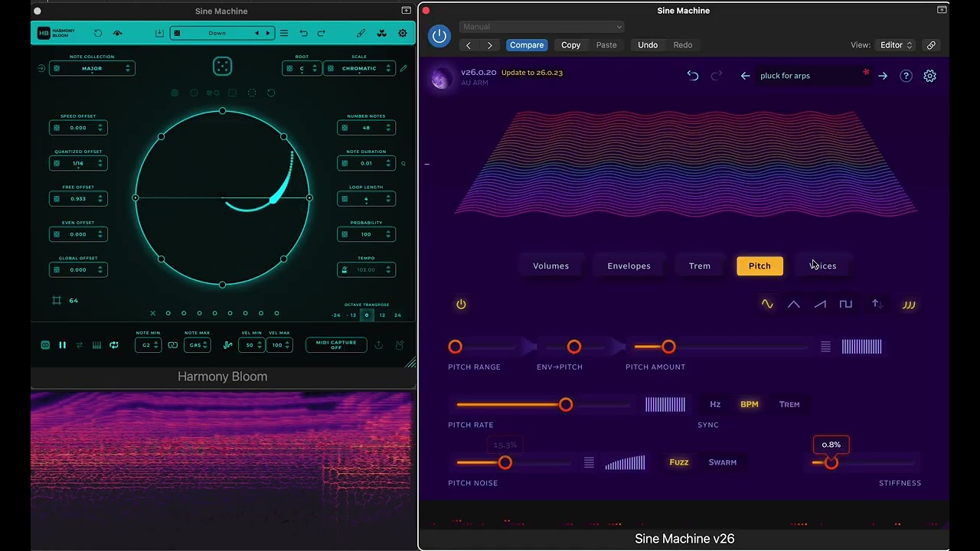The image size is (980, 551).
Task: Open the Note Collection dropdown showing MAJOR
Action: (x=92, y=68)
